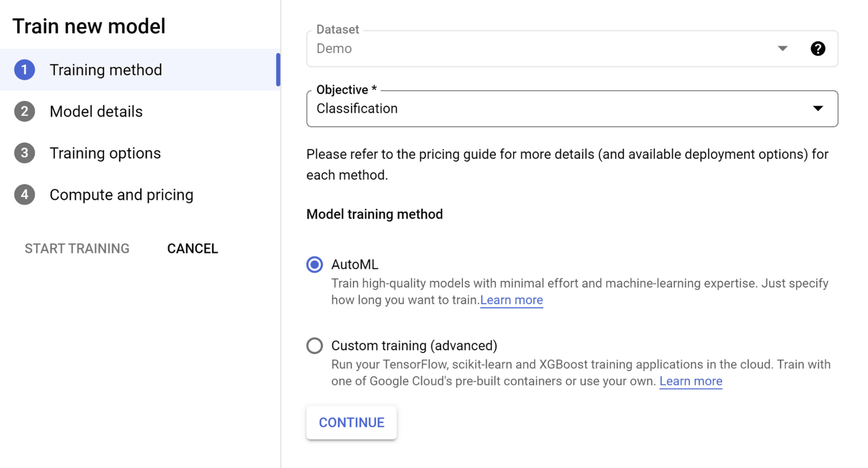868x468 pixels.
Task: Select the AutoML radio button
Action: (315, 264)
